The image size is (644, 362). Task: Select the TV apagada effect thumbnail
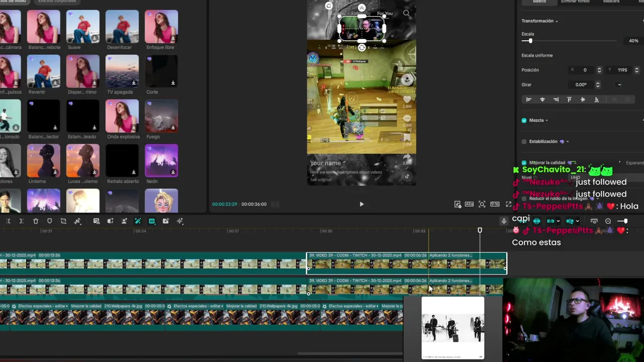coord(122,71)
